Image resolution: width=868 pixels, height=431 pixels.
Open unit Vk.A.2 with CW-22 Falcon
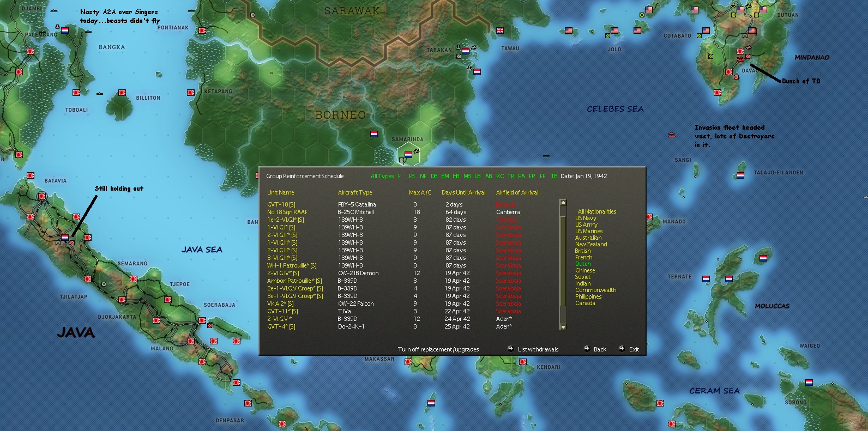[x=280, y=303]
